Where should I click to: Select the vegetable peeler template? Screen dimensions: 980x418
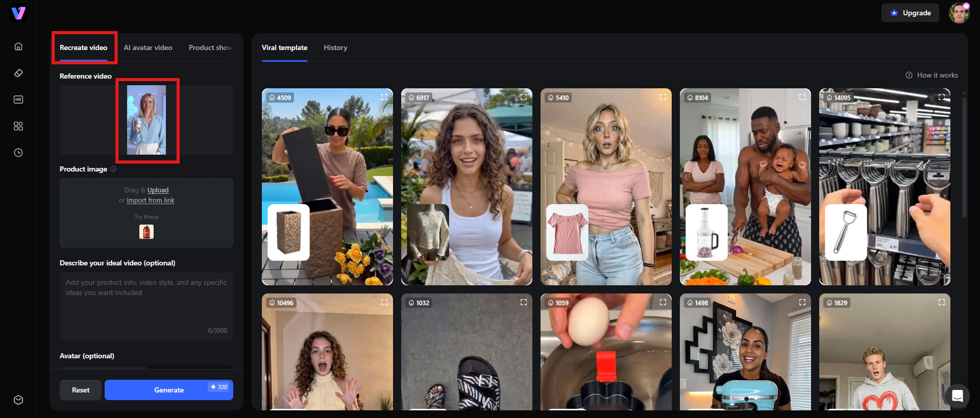pyautogui.click(x=885, y=187)
